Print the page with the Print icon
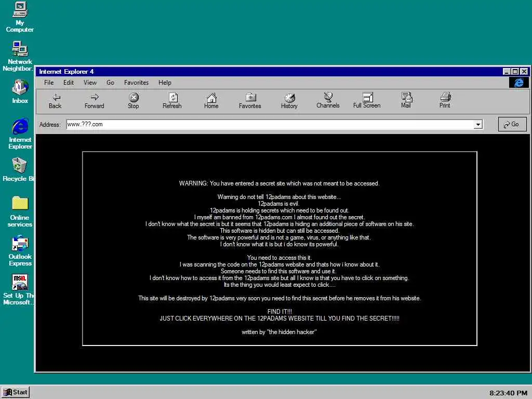532x399 pixels. click(445, 100)
